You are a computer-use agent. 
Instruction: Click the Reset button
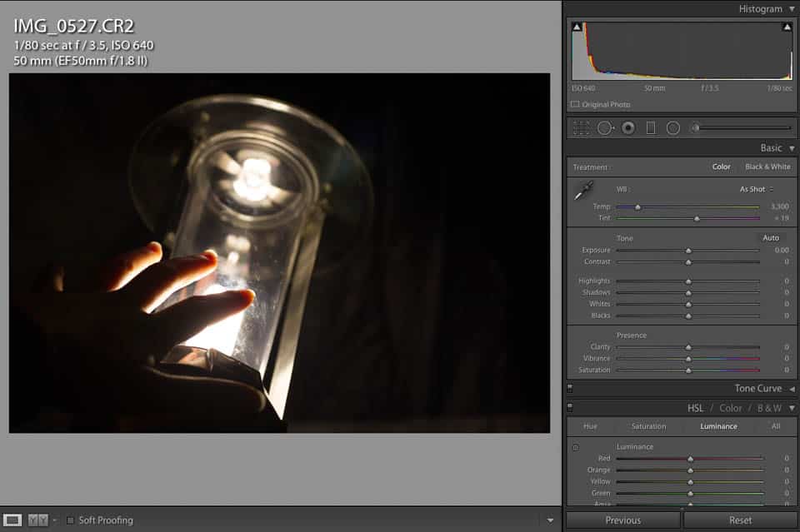740,520
